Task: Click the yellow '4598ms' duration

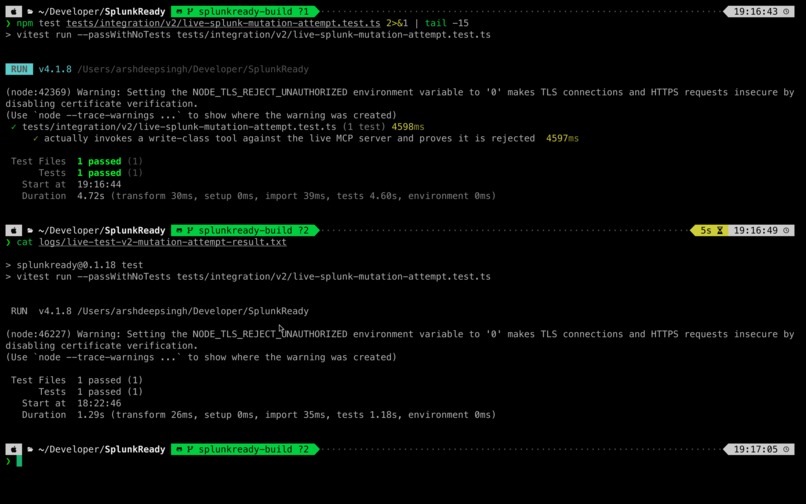Action: (x=408, y=127)
